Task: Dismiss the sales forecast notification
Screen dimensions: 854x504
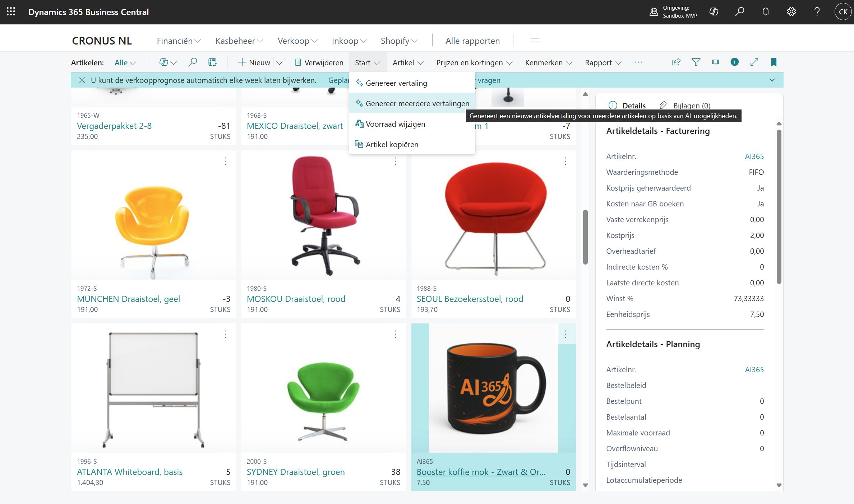Action: click(82, 80)
